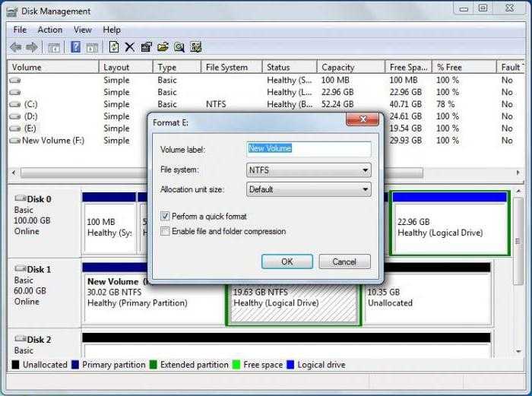The height and width of the screenshot is (396, 532).
Task: Click the Disk 0 disk icon
Action: pos(20,198)
